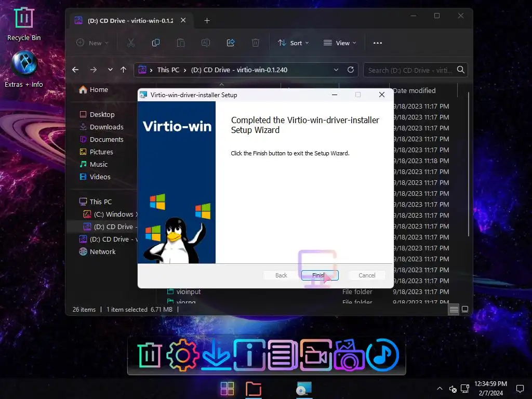
Task: Go back with the Explorer back arrow
Action: click(75, 70)
